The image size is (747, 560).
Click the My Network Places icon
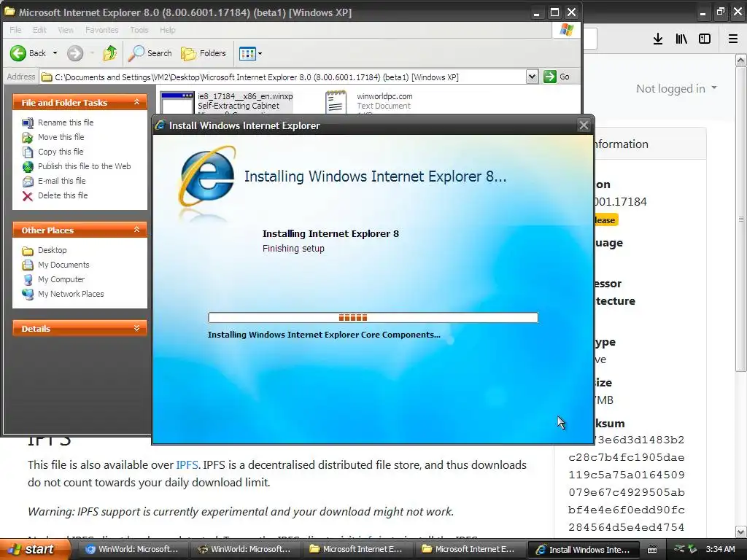(x=28, y=295)
